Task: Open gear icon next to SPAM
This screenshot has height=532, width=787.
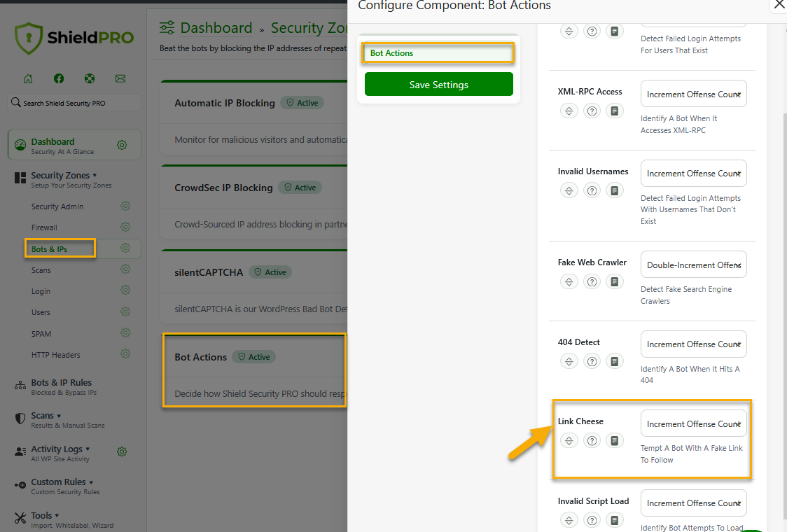Action: (x=125, y=332)
